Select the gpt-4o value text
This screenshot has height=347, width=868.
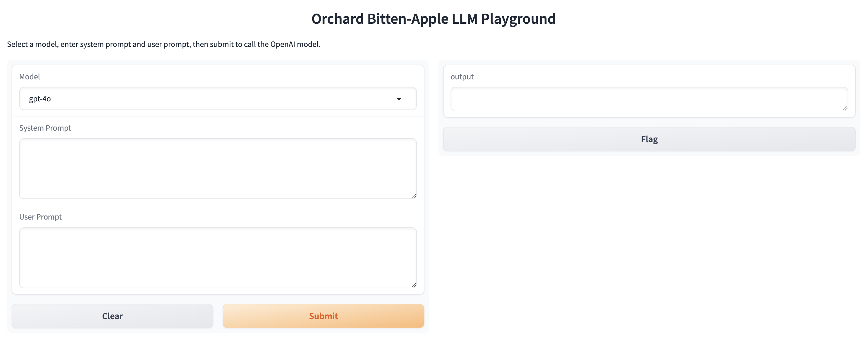[x=40, y=99]
